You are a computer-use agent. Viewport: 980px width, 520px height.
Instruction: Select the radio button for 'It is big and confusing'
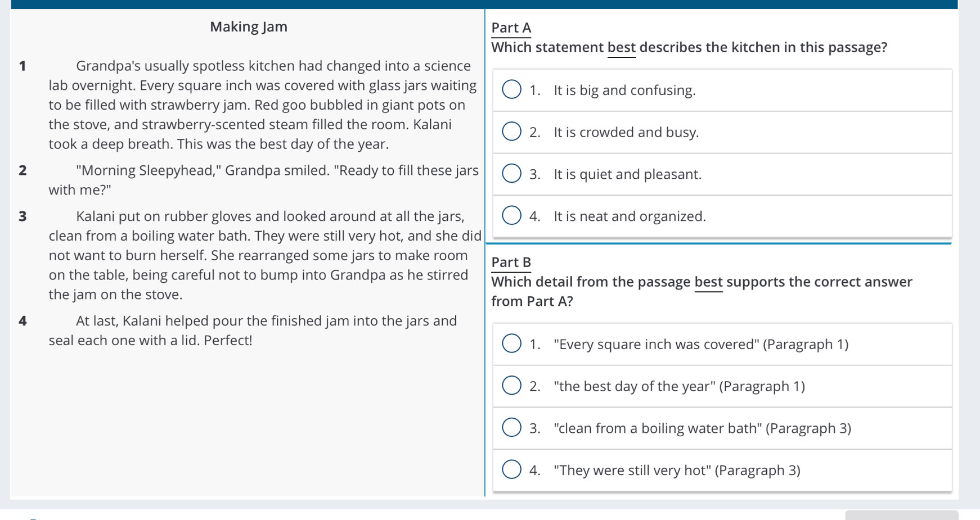(x=511, y=89)
